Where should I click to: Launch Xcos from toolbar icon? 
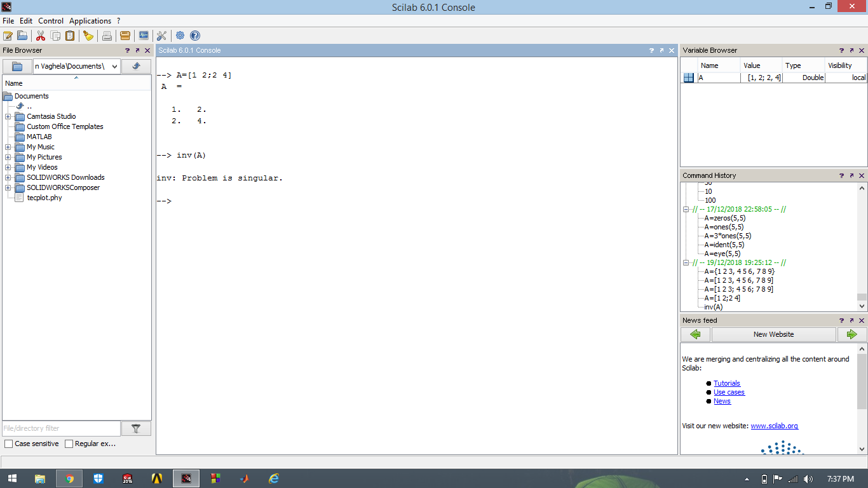point(144,36)
